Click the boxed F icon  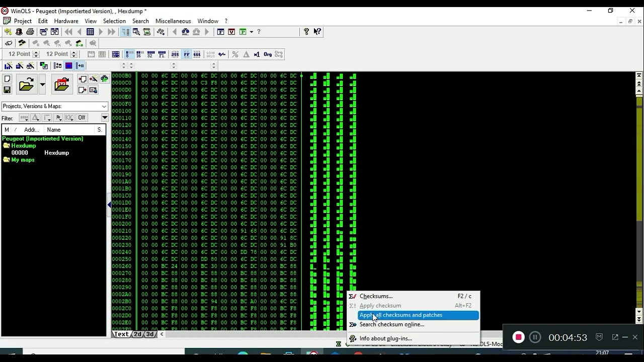pos(220,32)
